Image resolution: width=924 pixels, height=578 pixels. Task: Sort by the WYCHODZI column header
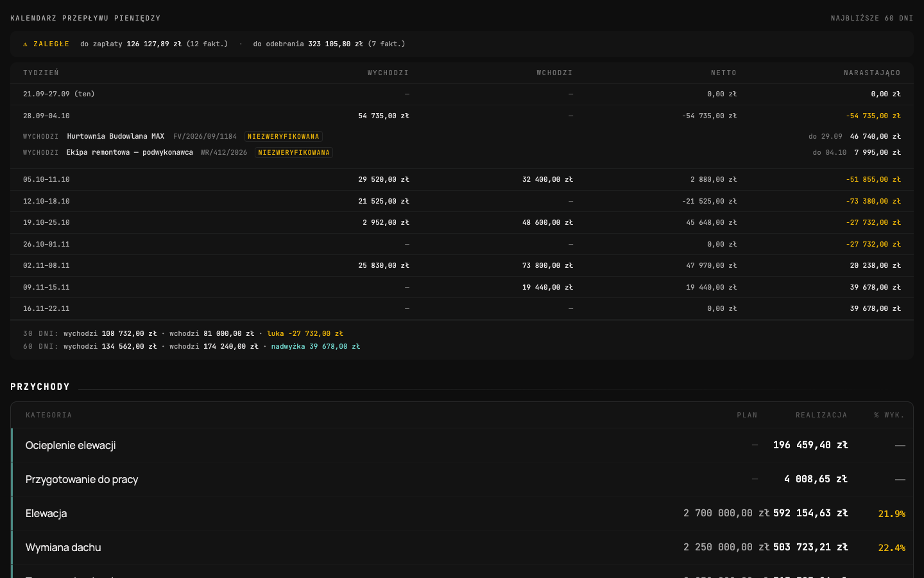[x=388, y=73]
